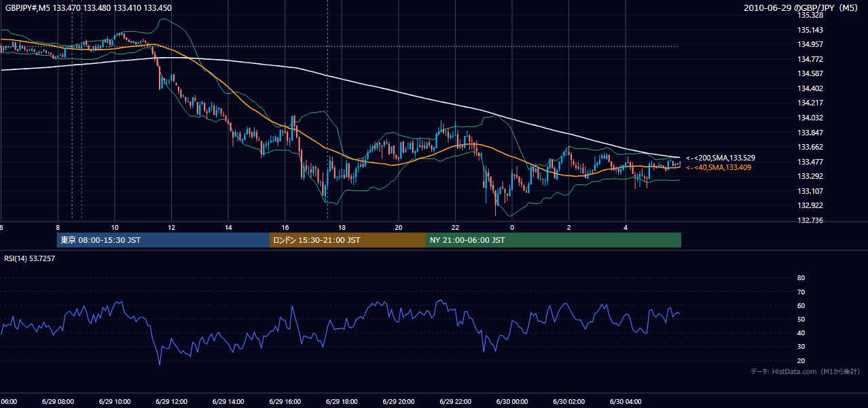Click RSI axis level 20
Screen dimensions: 868x408
tap(801, 360)
